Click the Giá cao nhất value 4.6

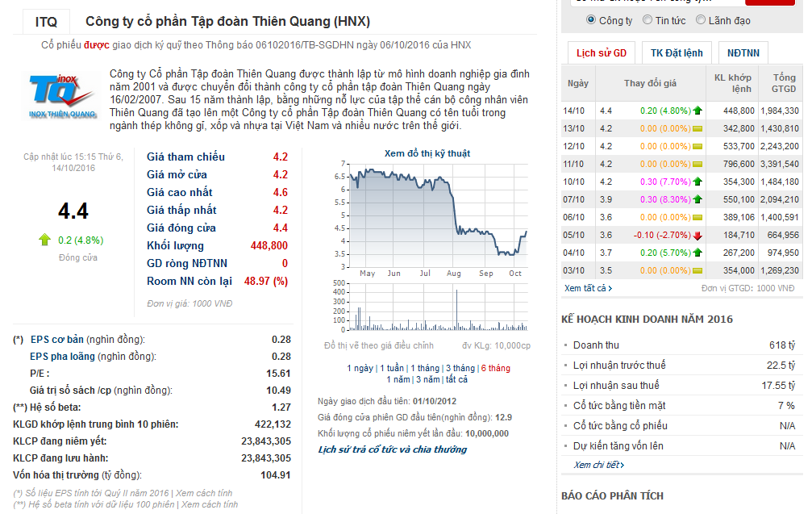(x=280, y=193)
